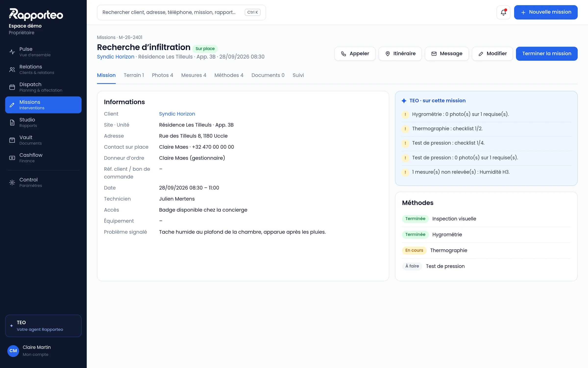The image size is (588, 368).
Task: Click warning icon beside Hygrométrie photo alert
Action: (x=405, y=114)
